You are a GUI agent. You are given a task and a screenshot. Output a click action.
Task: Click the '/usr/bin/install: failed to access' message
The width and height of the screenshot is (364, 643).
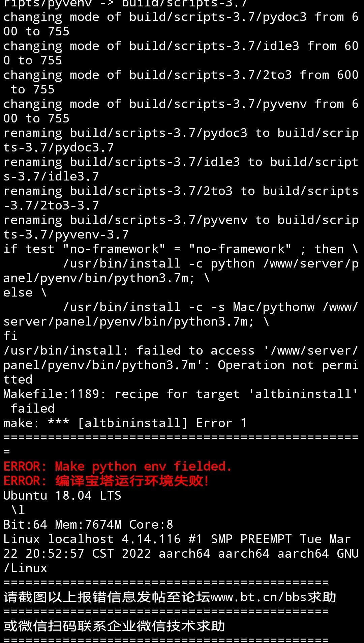(x=181, y=365)
